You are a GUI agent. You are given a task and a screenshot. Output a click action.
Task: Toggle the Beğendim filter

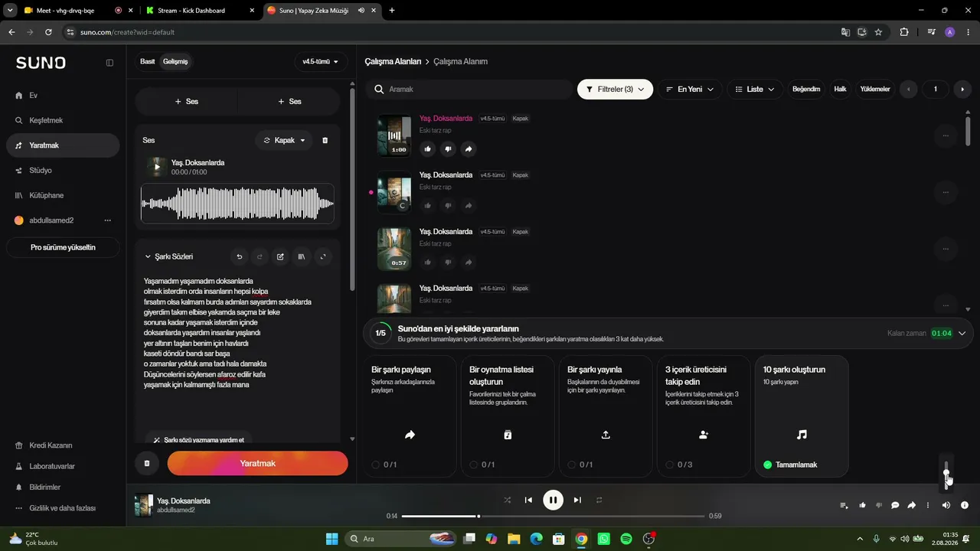tap(806, 90)
